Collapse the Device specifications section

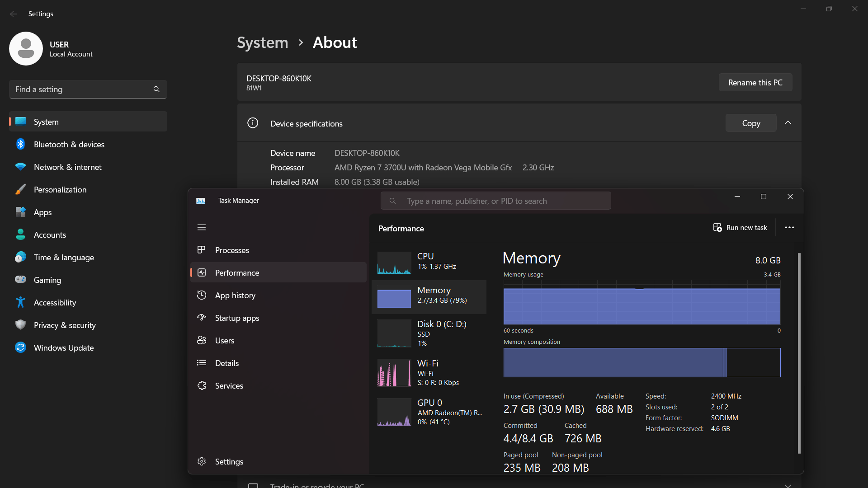[788, 123]
